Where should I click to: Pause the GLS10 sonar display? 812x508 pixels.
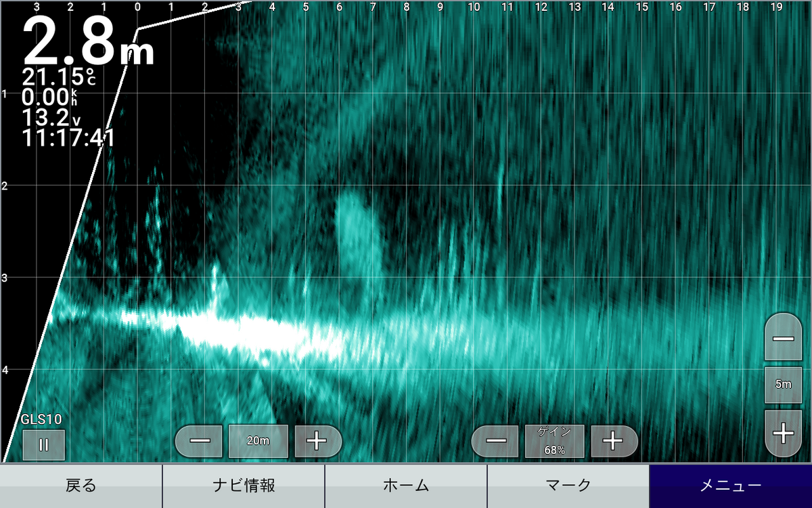pyautogui.click(x=44, y=445)
